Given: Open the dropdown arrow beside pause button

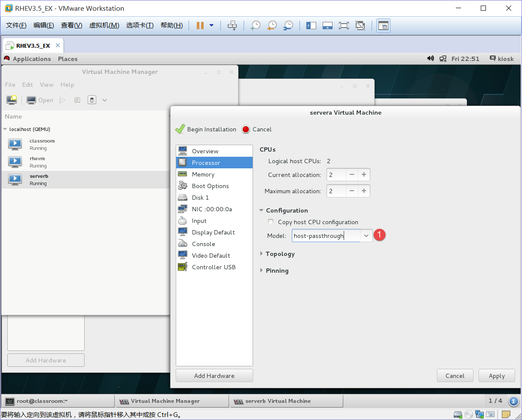Looking at the screenshot, I should [x=211, y=25].
